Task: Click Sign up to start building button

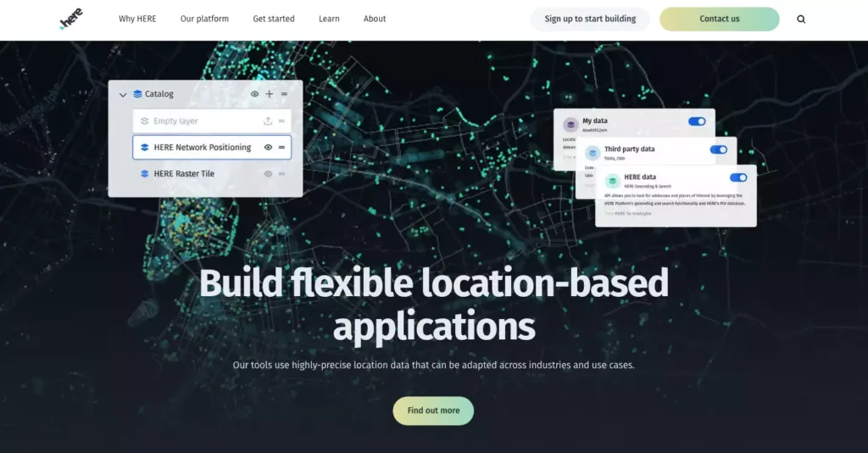Action: click(590, 19)
